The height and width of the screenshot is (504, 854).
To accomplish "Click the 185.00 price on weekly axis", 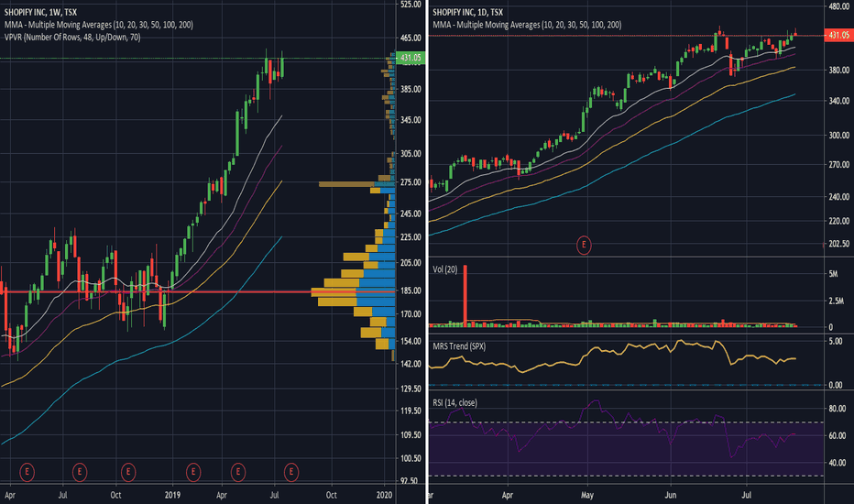I will pyautogui.click(x=411, y=290).
